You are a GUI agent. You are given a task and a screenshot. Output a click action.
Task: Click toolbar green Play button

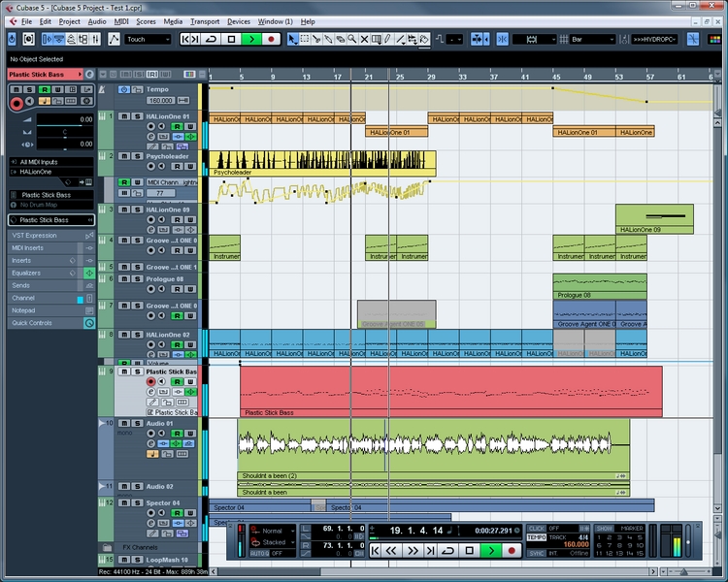[x=251, y=40]
